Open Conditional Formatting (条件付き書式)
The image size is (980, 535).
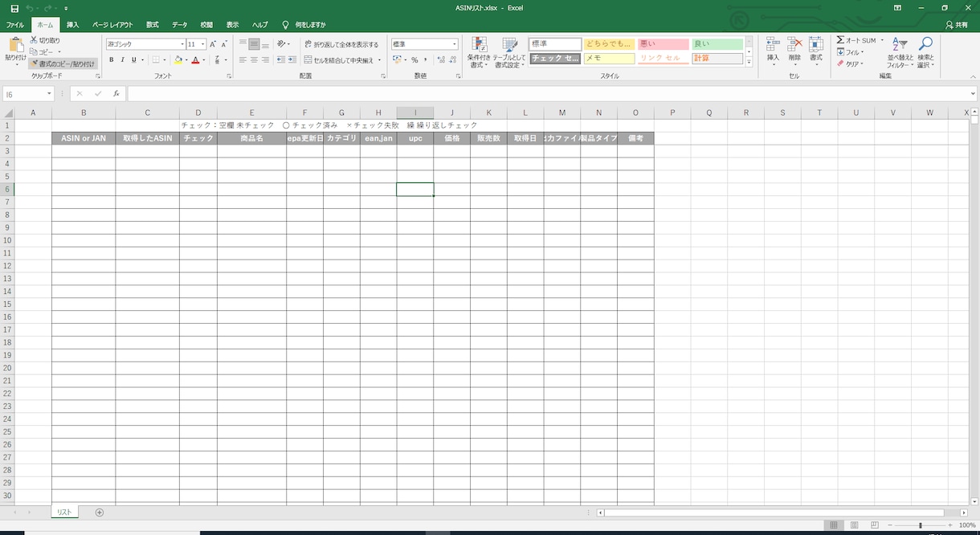point(479,52)
